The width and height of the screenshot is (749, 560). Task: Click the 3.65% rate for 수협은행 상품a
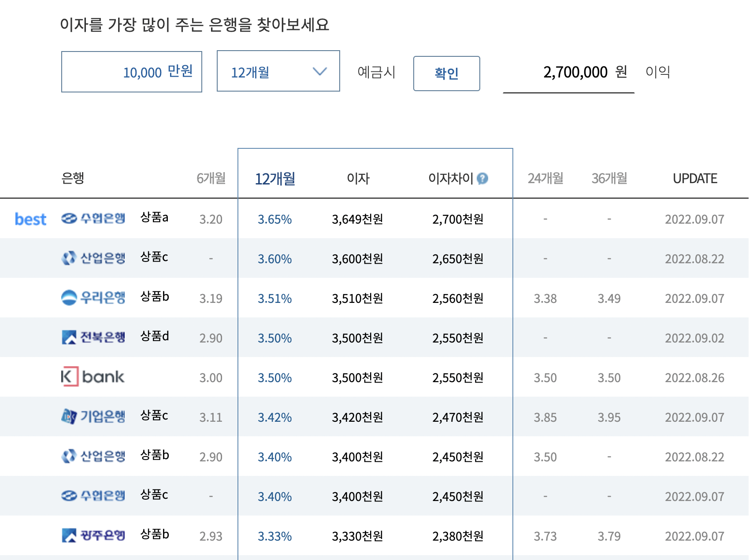(275, 219)
